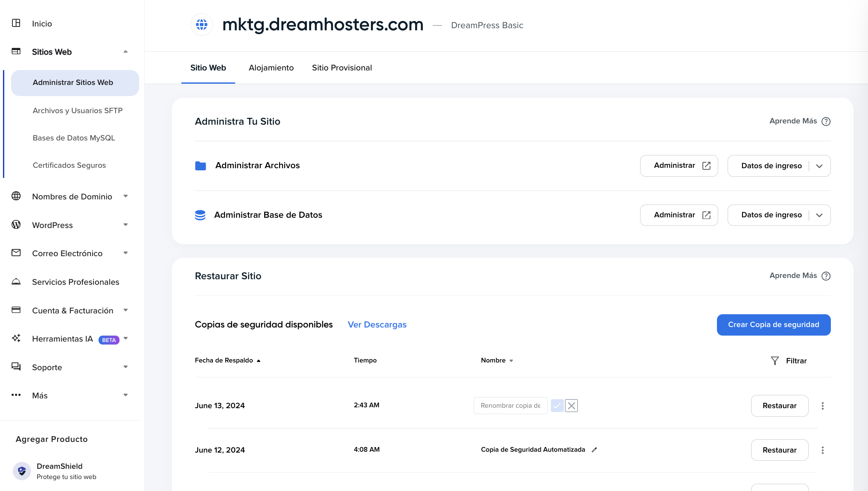Click help icon beside Restaurar Sitio Aprende Más
Image resolution: width=868 pixels, height=491 pixels.
click(x=826, y=276)
